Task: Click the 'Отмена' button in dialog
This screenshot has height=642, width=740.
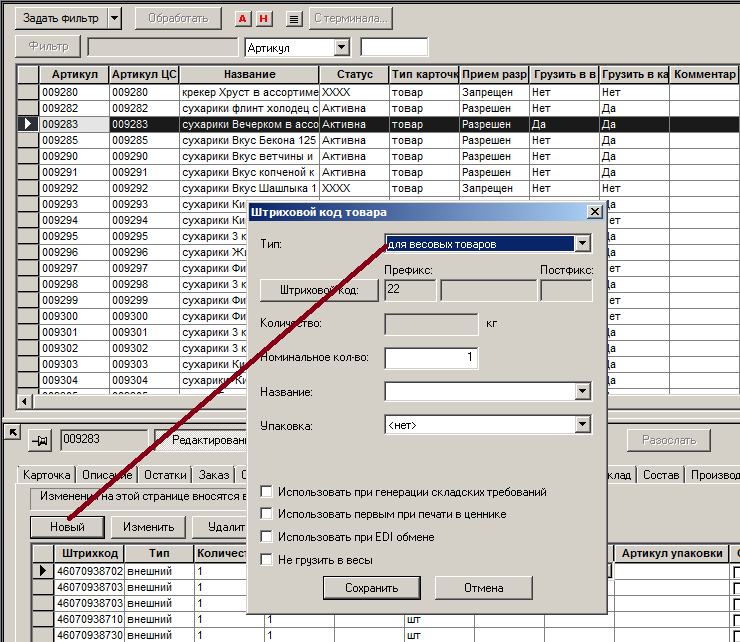Action: pos(483,588)
